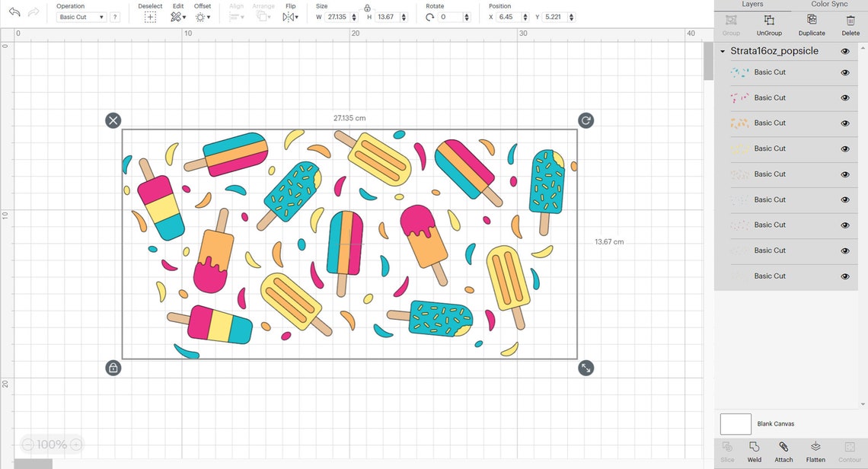Click the Offset tool

202,16
